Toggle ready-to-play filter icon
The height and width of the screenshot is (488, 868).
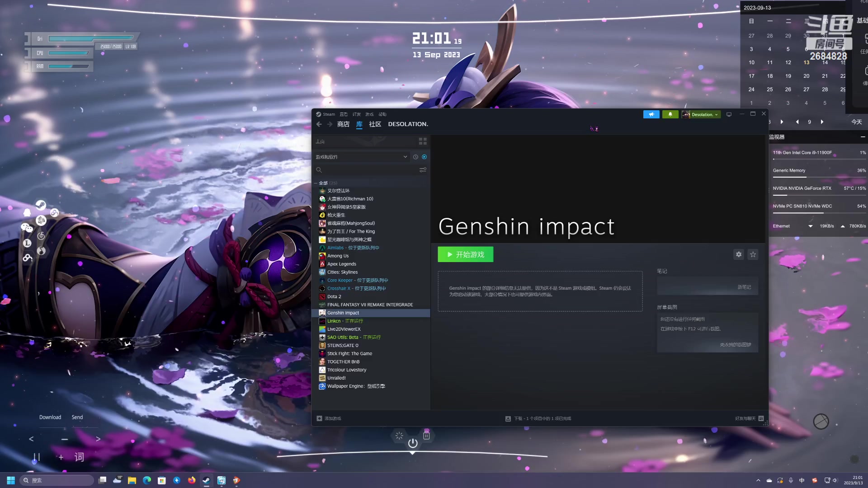424,157
